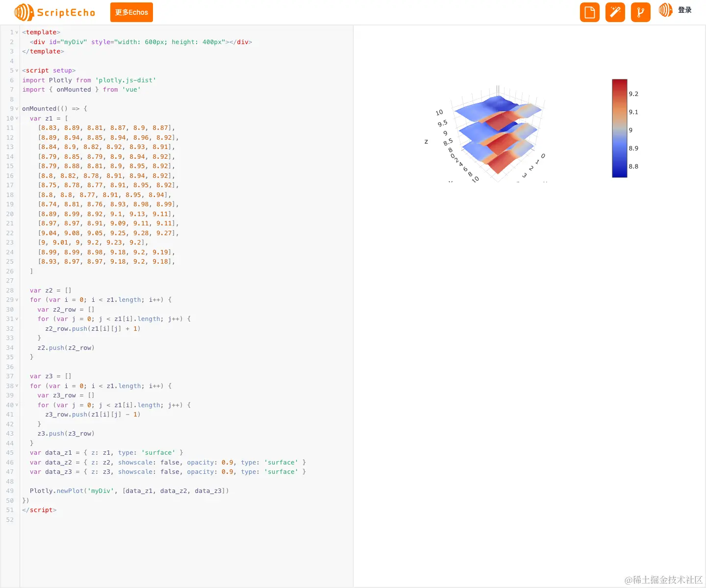Click the 8.9 colorbar tick label
The height and width of the screenshot is (588, 706).
(633, 148)
